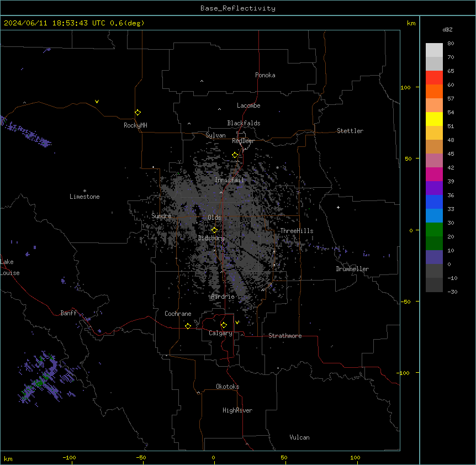
Task: Click the Olds city label
Action: (214, 218)
